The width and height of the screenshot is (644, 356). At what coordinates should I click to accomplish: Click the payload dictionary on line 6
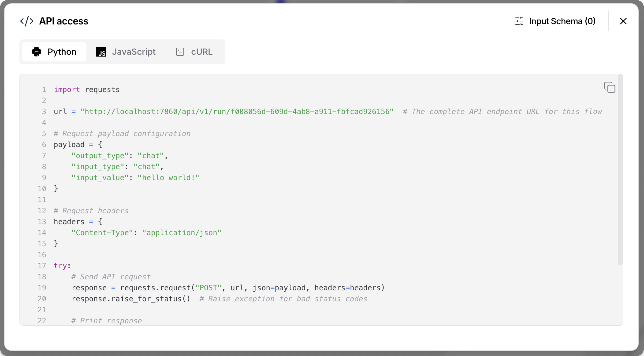77,144
